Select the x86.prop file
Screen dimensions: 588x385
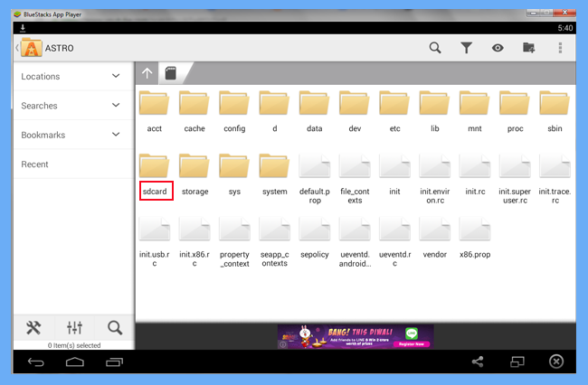tap(475, 238)
